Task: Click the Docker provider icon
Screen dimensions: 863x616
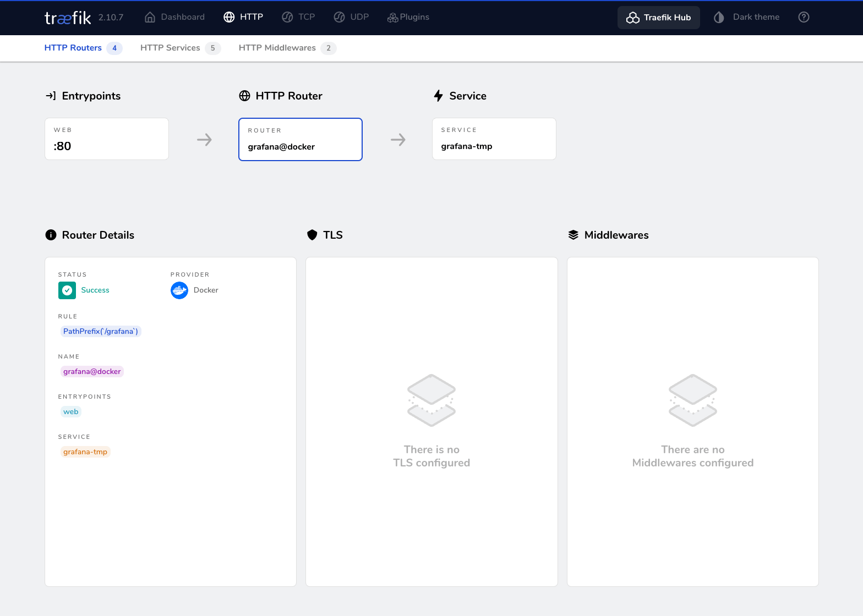Action: coord(179,290)
